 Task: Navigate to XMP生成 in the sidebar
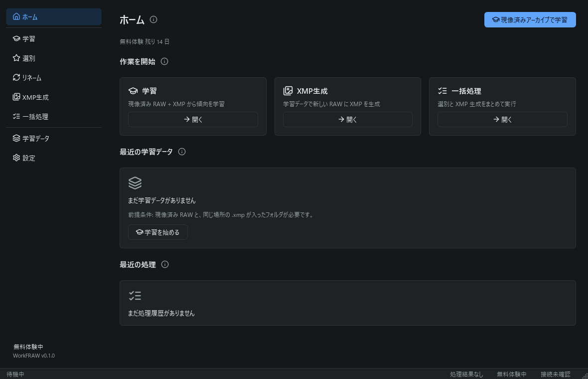tap(54, 97)
